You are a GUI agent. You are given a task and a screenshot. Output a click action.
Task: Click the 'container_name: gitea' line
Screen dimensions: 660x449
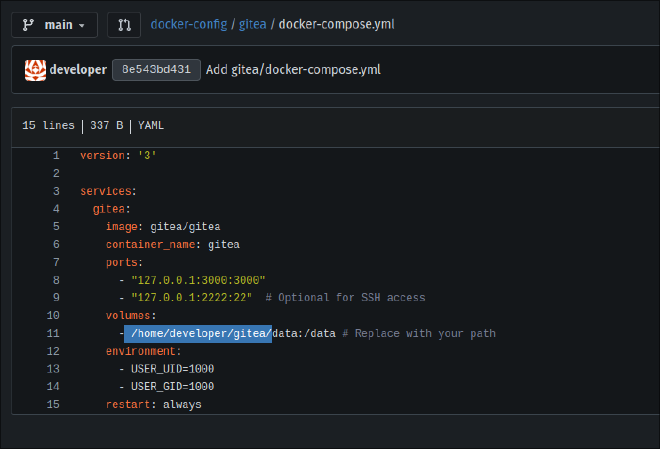click(x=173, y=244)
